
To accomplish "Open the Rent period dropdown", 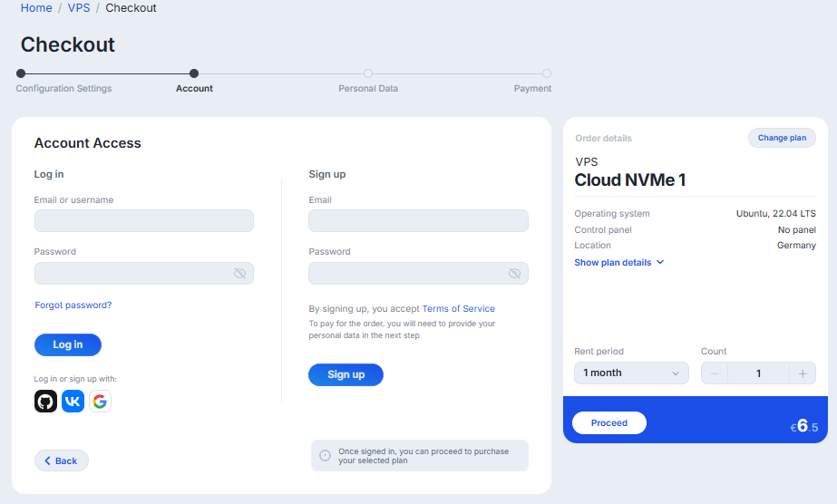I will pos(631,373).
